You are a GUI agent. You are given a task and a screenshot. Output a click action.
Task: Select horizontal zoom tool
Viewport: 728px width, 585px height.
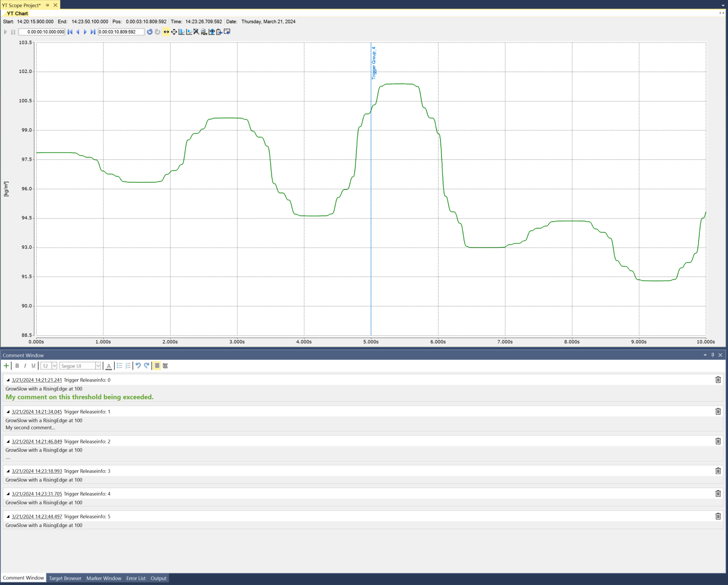tap(181, 32)
